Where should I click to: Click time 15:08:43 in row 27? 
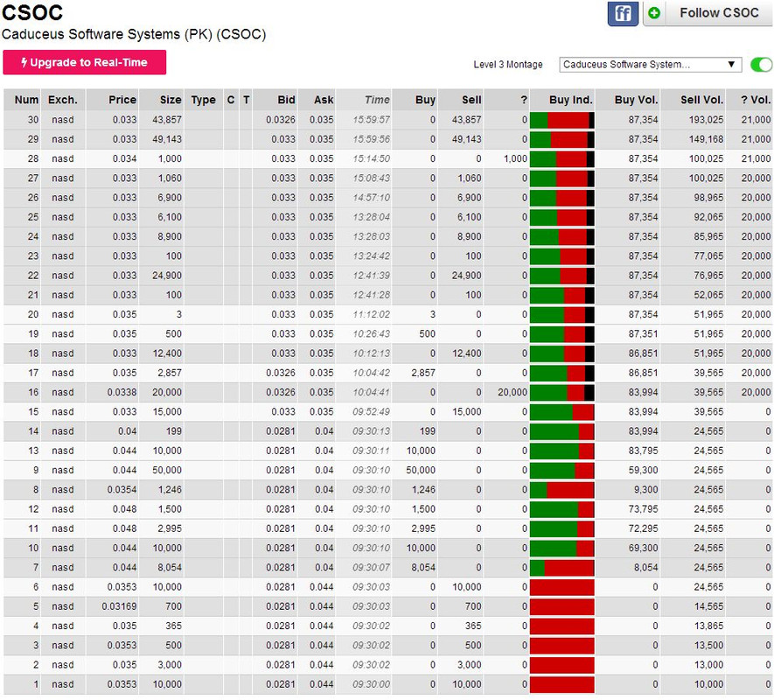coord(371,178)
